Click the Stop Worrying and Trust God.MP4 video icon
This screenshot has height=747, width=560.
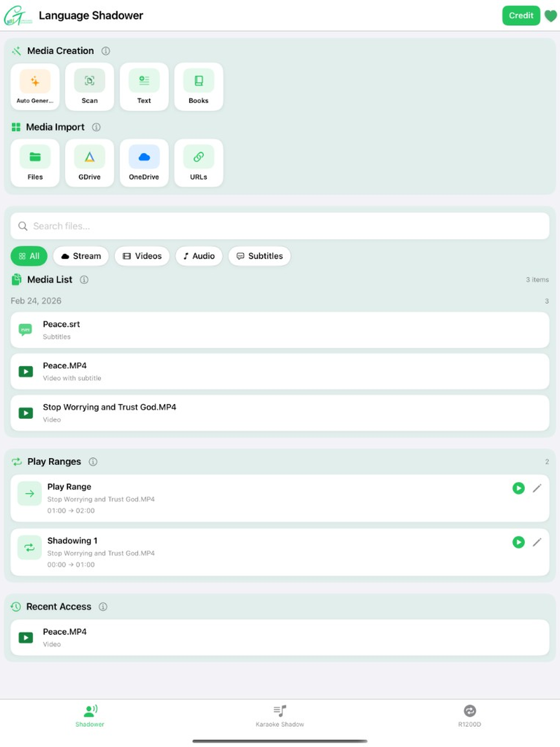(x=26, y=413)
